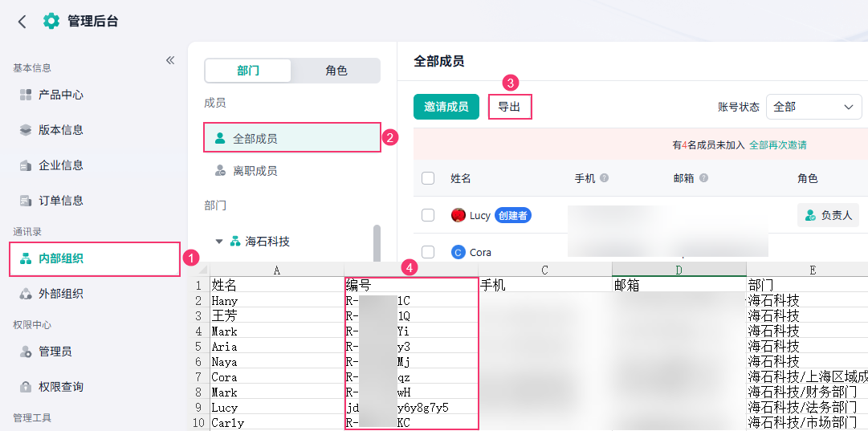The image size is (868, 431).
Task: Open the 账号状态 dropdown
Action: pyautogui.click(x=813, y=107)
